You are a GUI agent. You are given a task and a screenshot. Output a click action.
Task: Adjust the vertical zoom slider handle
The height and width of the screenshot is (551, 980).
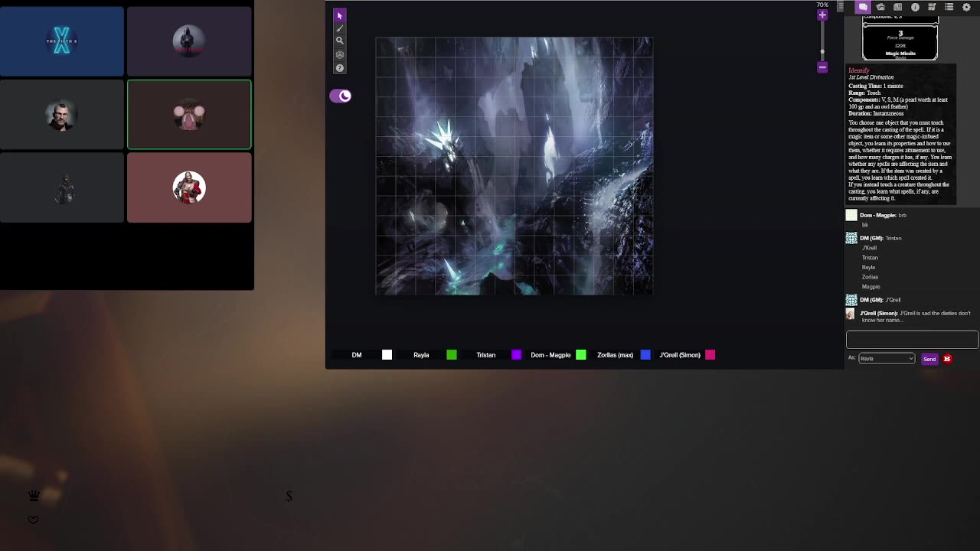[822, 51]
